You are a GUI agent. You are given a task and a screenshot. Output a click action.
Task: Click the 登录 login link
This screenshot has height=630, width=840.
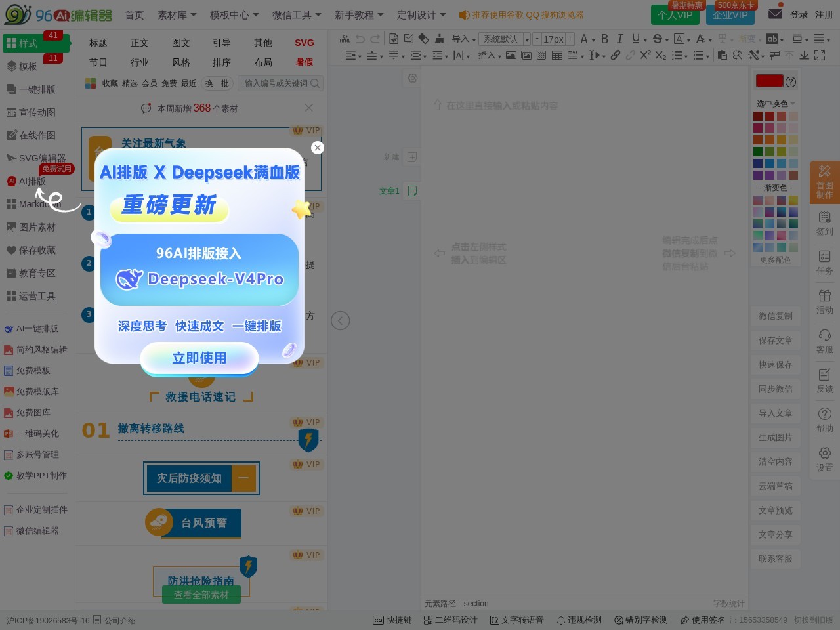point(799,14)
